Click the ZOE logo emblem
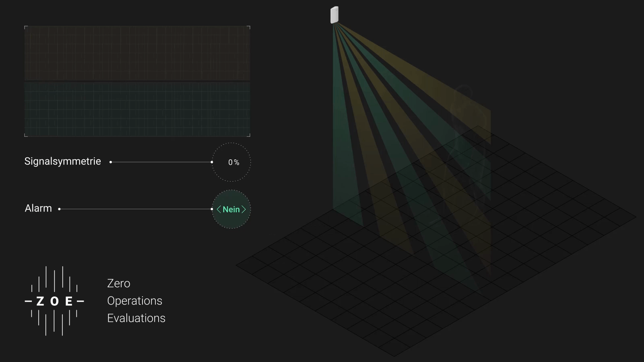This screenshot has height=362, width=644. pyautogui.click(x=54, y=301)
